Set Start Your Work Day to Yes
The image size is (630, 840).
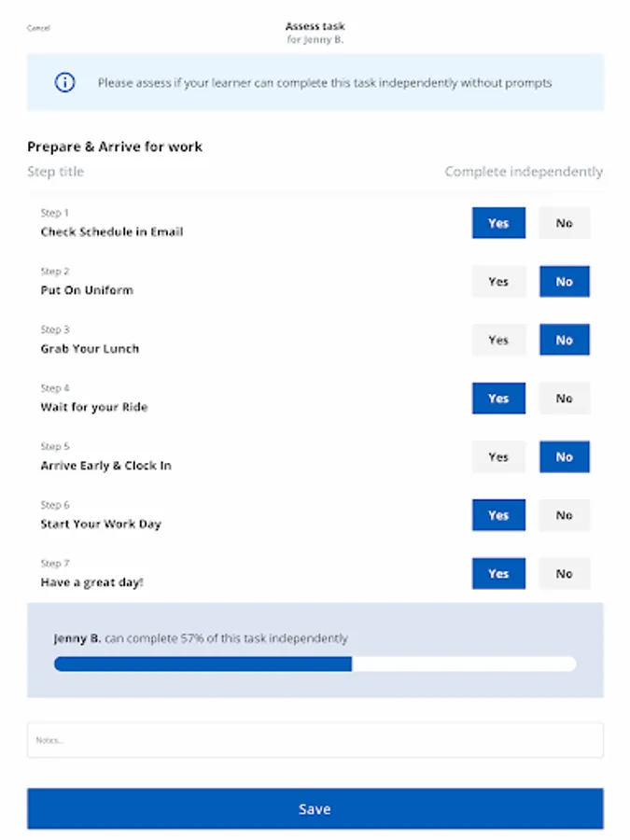(498, 515)
